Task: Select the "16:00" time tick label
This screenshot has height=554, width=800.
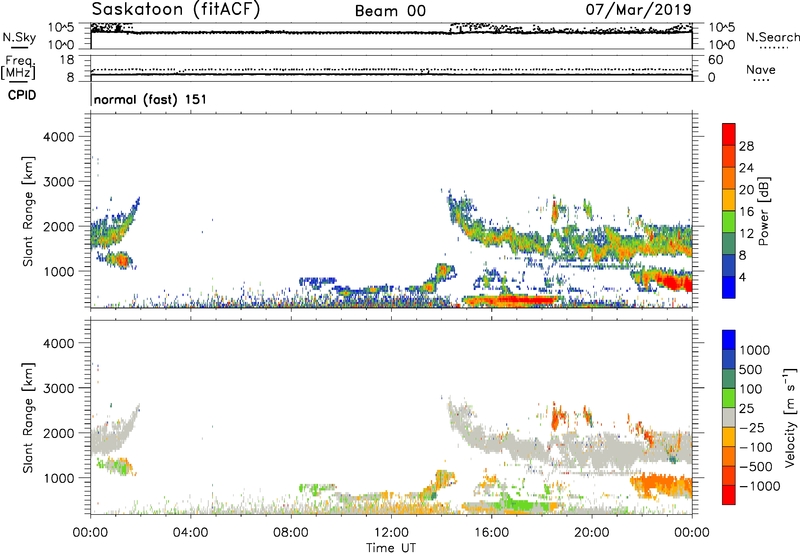Action: point(491,533)
